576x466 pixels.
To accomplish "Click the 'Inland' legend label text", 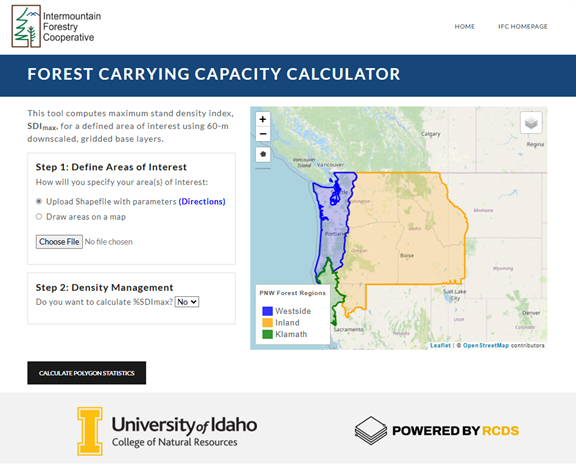I will [287, 323].
